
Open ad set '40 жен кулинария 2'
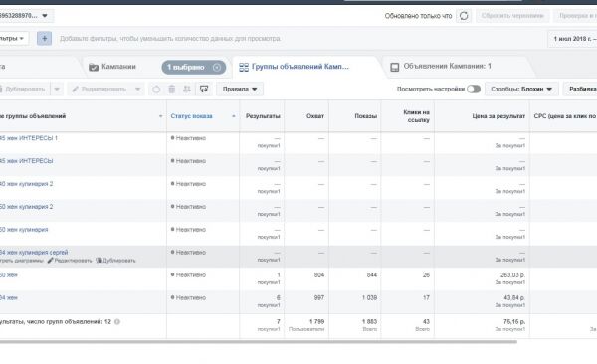[x=26, y=184]
